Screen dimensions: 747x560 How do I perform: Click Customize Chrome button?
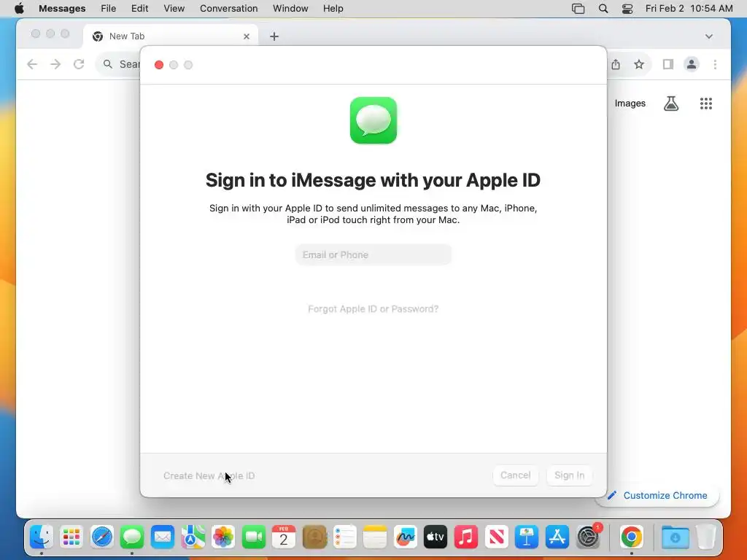click(659, 495)
